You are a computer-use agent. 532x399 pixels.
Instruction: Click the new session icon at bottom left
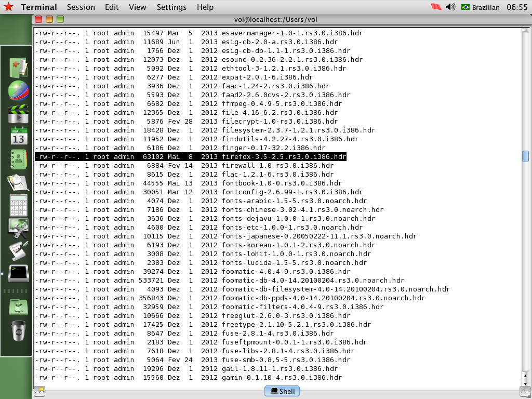click(x=39, y=391)
